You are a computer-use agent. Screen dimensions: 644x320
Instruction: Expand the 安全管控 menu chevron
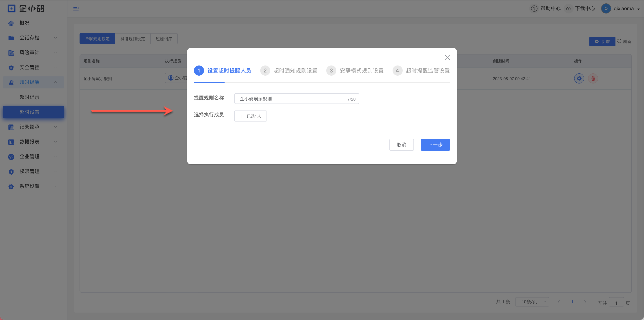(56, 67)
